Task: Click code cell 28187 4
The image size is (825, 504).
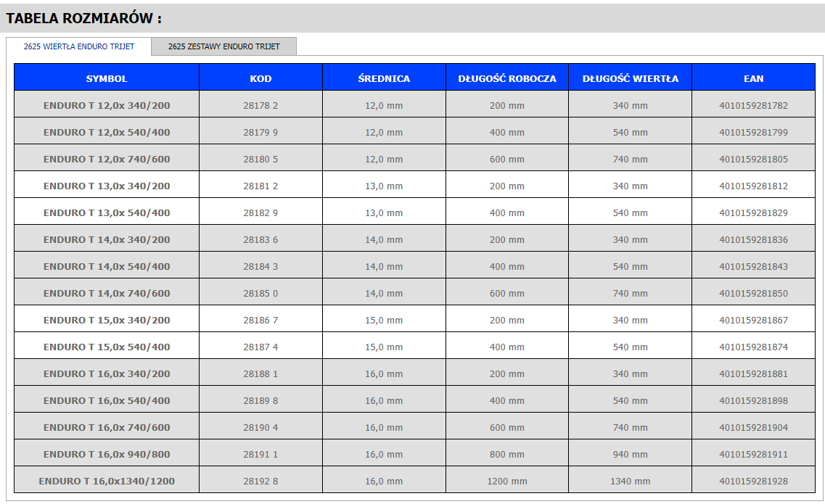Action: (x=260, y=347)
